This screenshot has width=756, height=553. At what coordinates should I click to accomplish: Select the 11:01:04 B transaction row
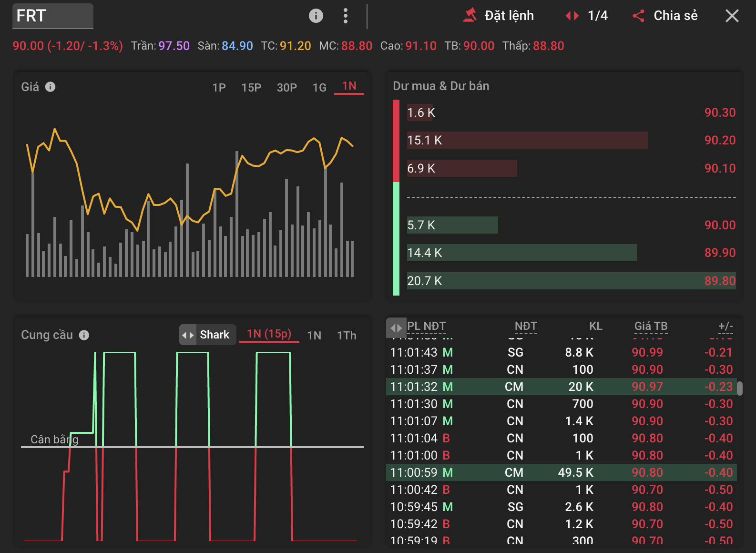(562, 438)
